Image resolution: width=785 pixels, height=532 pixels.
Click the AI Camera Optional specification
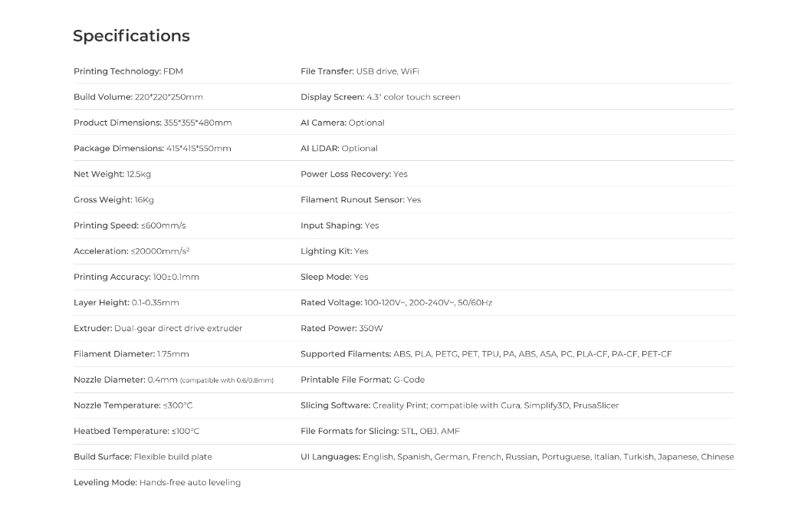pos(343,123)
